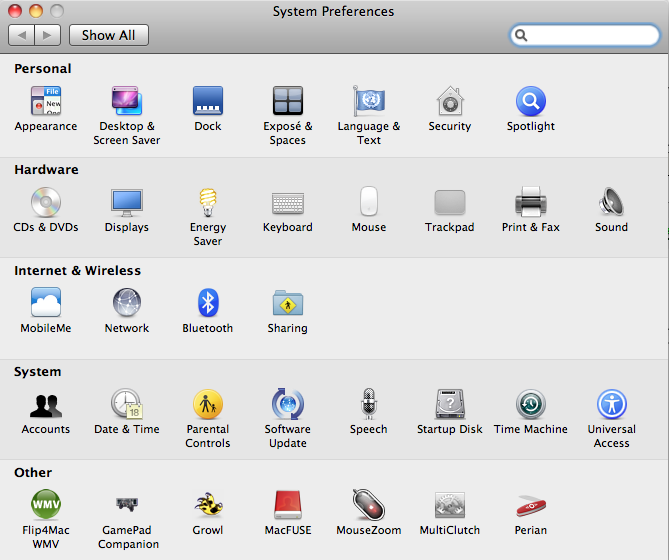This screenshot has height=560, width=669.
Task: Click the yellow minimize window button
Action: tap(36, 11)
